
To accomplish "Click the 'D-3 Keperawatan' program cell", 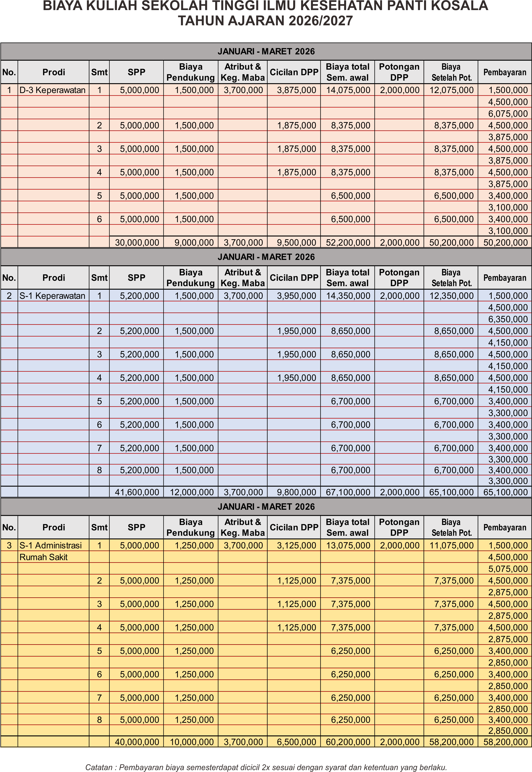I will click(52, 90).
